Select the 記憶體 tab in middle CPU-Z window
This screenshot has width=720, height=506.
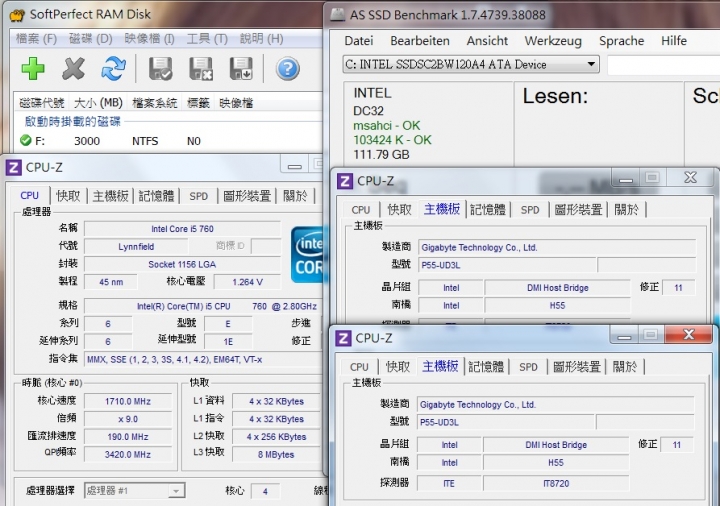point(488,210)
